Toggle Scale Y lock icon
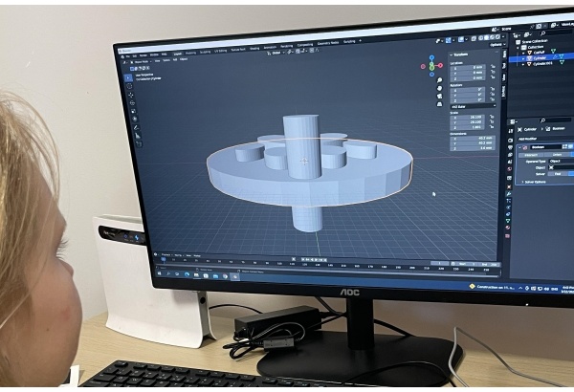The width and height of the screenshot is (574, 392). (493, 121)
